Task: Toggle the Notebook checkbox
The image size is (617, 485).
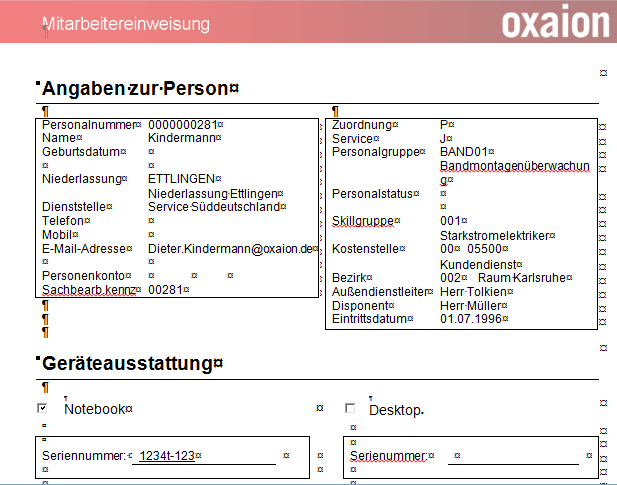Action: point(42,408)
